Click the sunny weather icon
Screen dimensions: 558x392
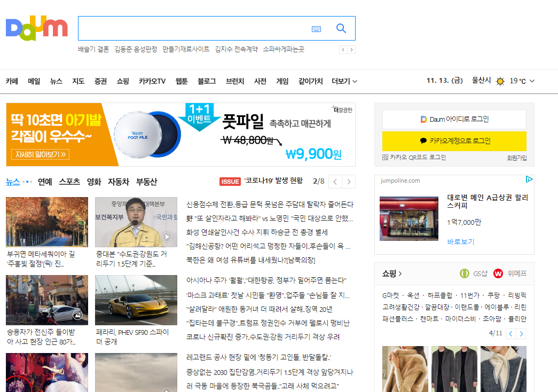click(500, 81)
